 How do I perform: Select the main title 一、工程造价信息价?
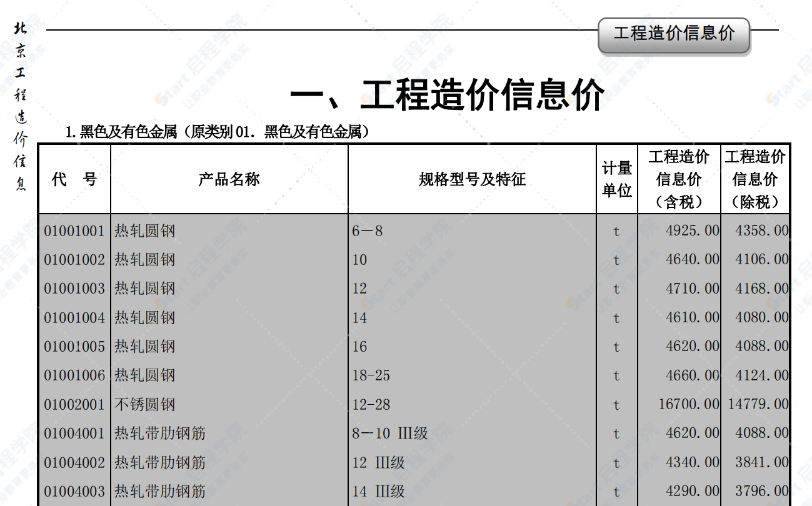pyautogui.click(x=447, y=96)
